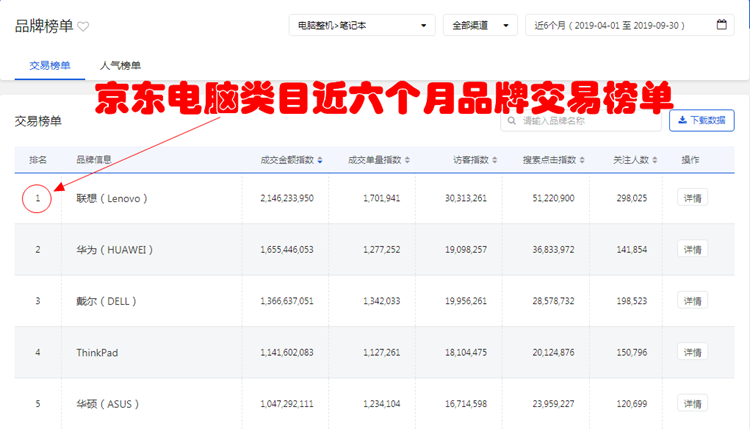Select brand name 华为 (HUAWEI)
Screen dimensions: 750x429
tap(115, 250)
